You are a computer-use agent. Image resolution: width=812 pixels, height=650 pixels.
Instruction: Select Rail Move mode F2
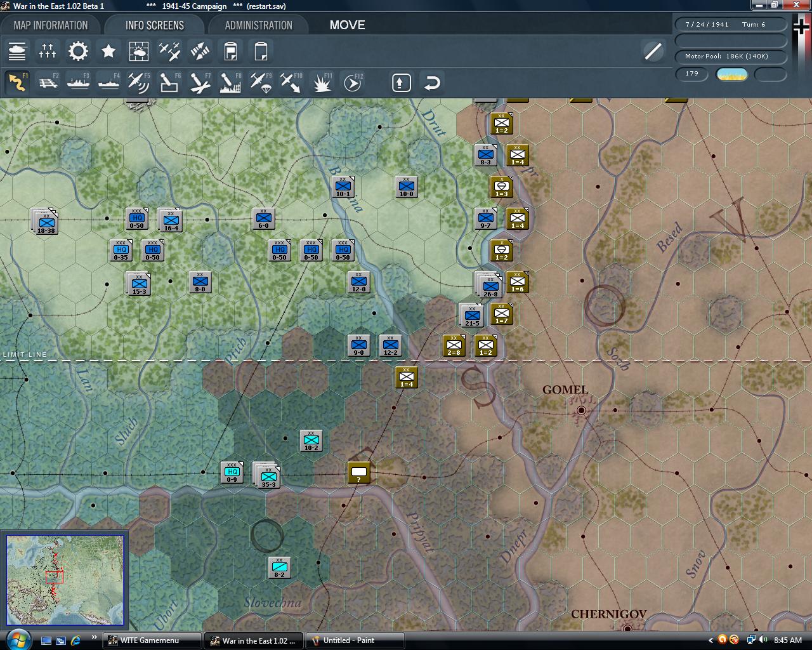pos(48,83)
